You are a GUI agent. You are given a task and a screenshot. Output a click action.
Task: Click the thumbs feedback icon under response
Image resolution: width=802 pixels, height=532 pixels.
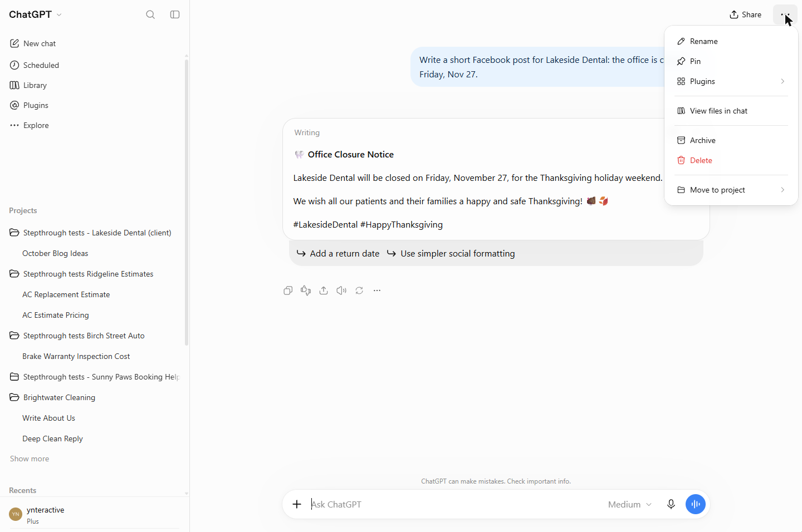[x=306, y=290]
